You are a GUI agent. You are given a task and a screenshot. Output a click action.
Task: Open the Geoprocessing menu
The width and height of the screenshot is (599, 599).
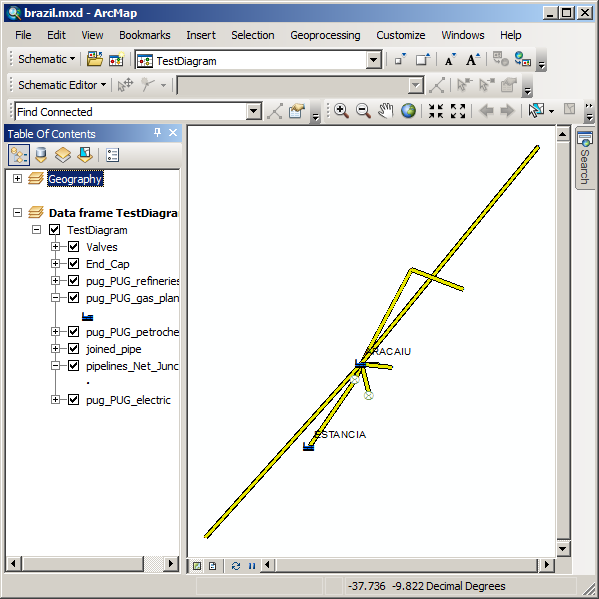(325, 35)
